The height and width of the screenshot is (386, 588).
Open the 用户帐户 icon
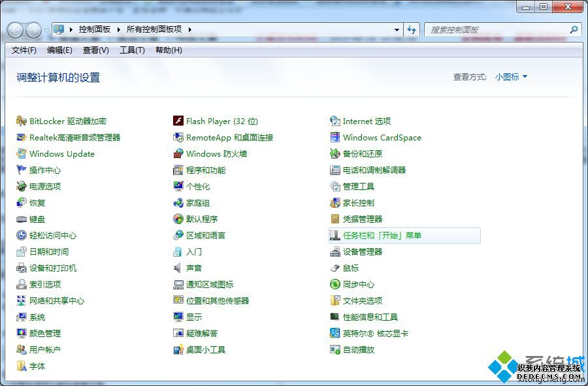point(22,349)
